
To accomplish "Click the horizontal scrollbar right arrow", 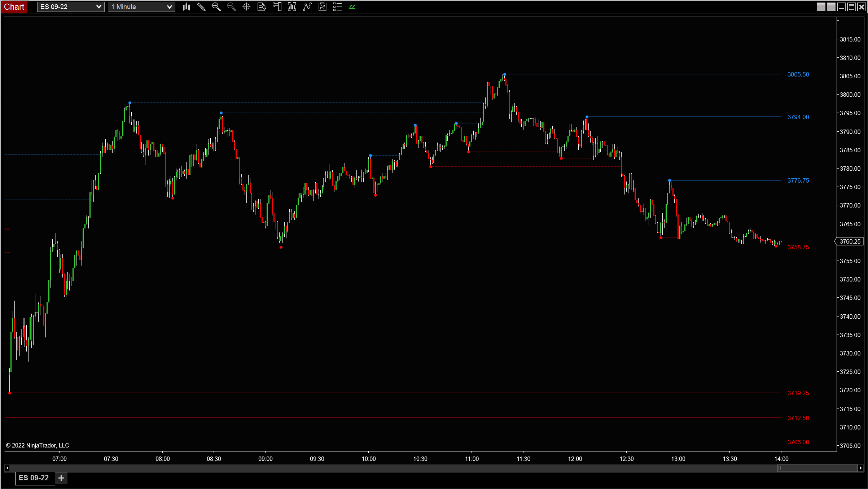I will pos(860,468).
